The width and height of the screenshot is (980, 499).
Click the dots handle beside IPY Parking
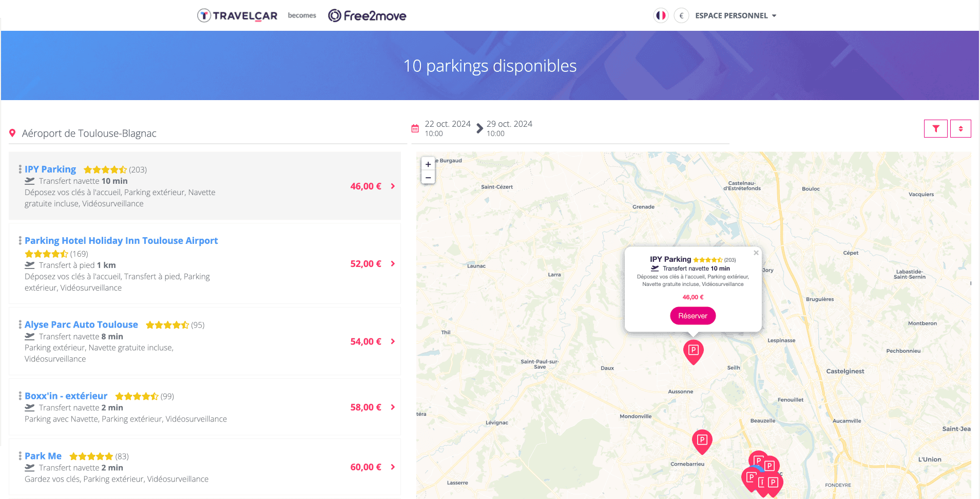(x=20, y=169)
